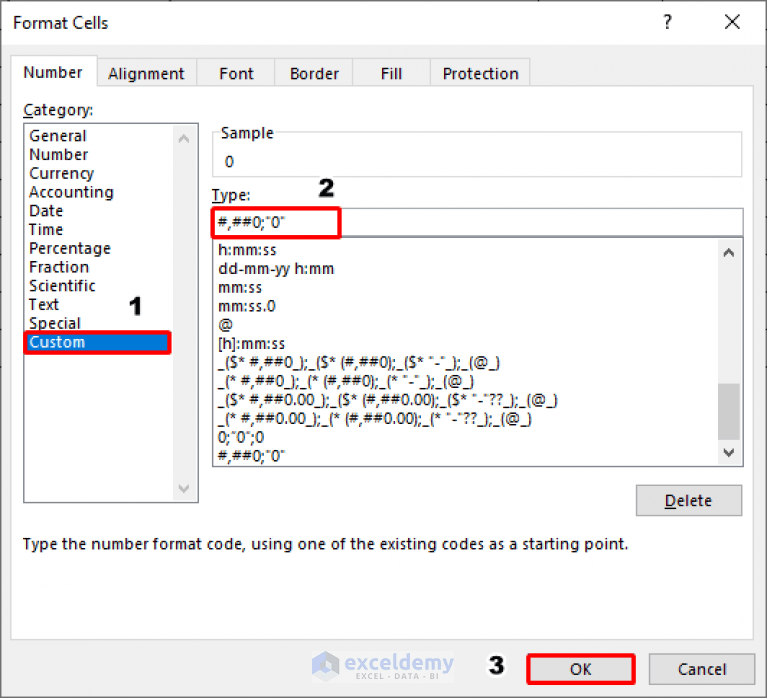
Task: Click the category list scroll down arrow
Action: (184, 488)
